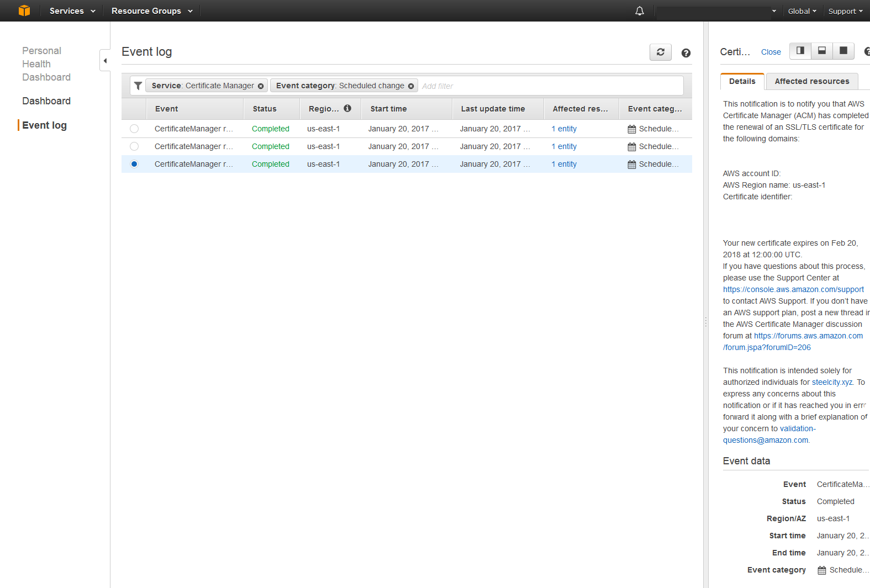This screenshot has width=870, height=588.
Task: Sort by the Start time column header
Action: click(x=406, y=109)
